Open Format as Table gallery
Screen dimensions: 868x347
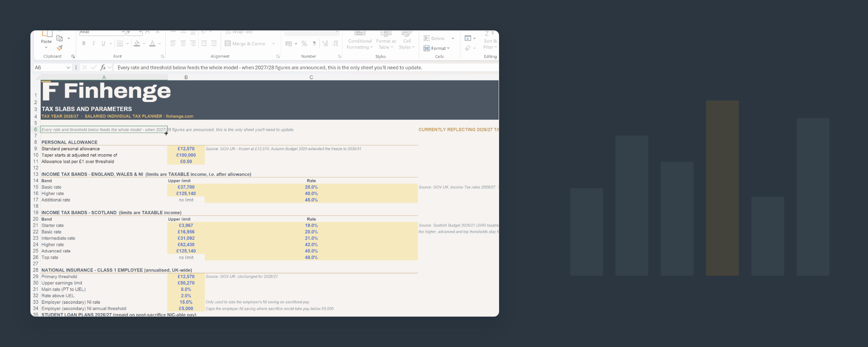386,40
